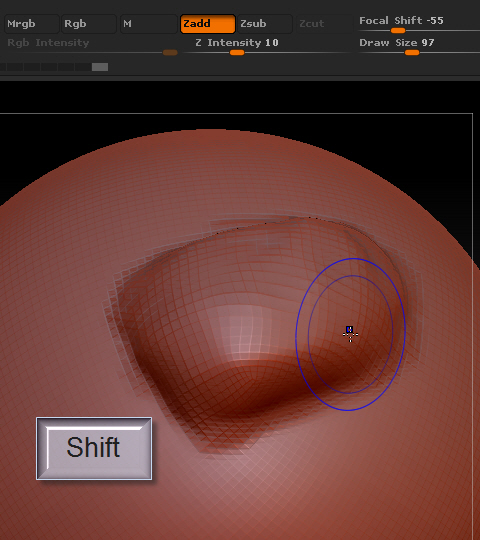Click at the brush cursor crosshair center
Screen dimensions: 480x540
[351, 334]
